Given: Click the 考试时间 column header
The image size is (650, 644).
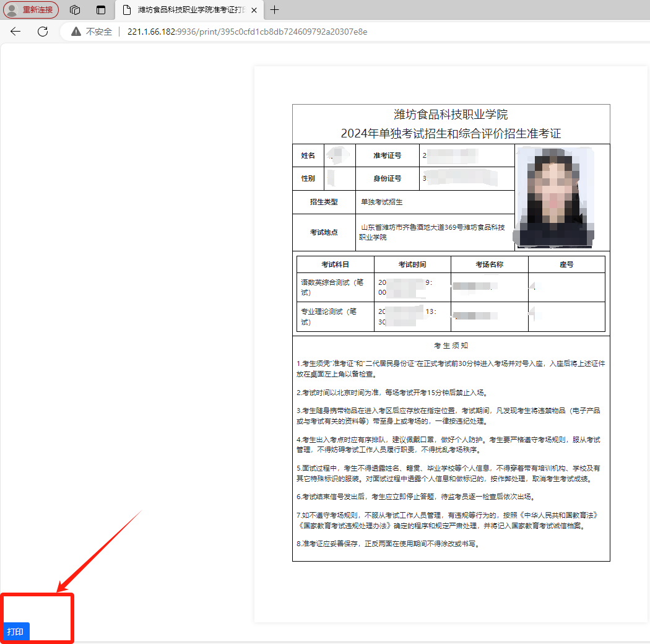Looking at the screenshot, I should coord(412,264).
